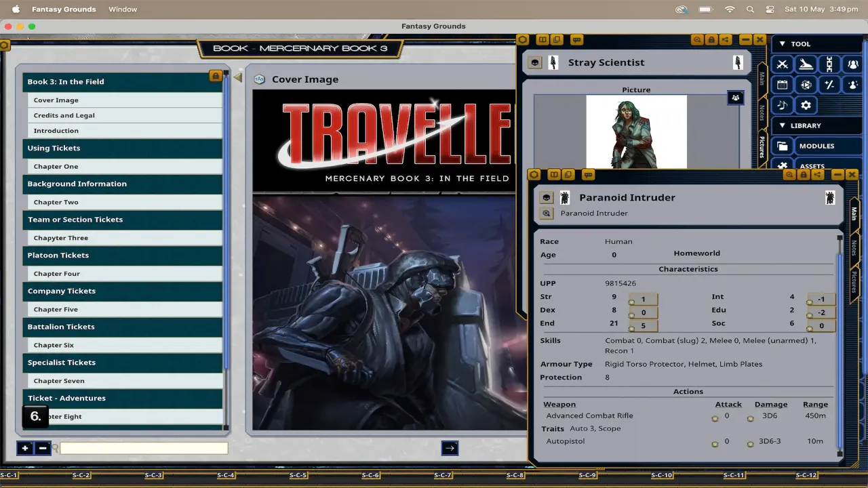Open the gear Options tool
Screen dimensions: 868x488
806,105
